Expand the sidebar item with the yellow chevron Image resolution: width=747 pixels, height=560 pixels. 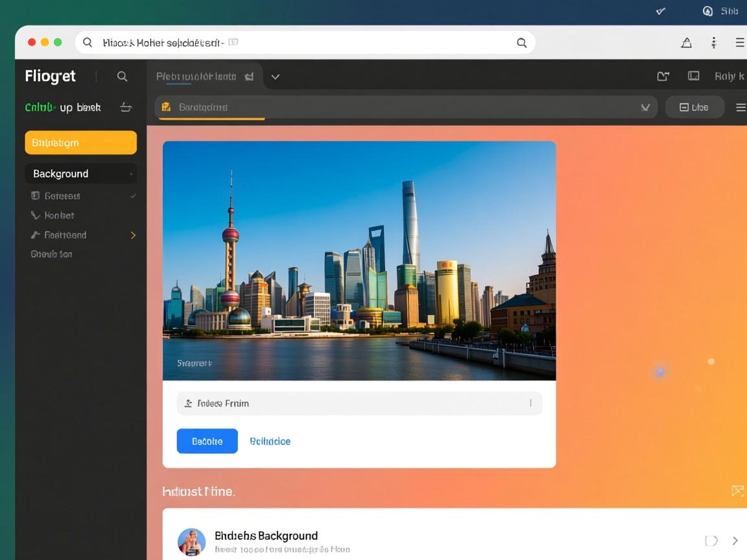click(x=133, y=235)
